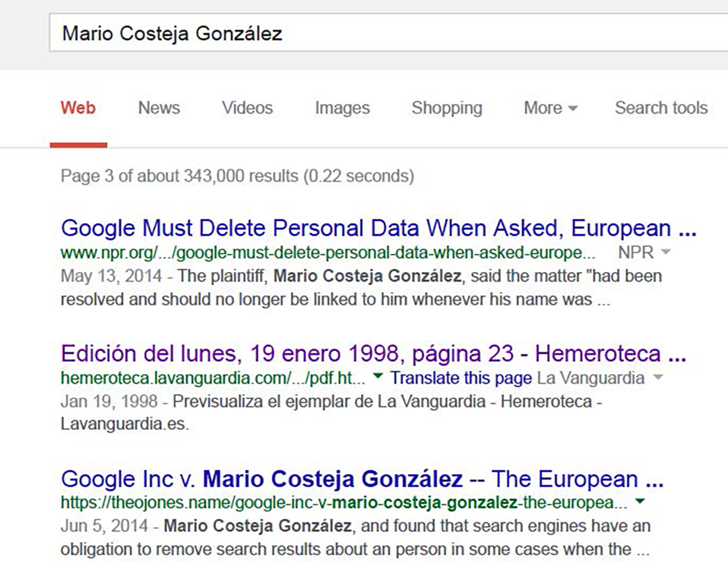
Task: Expand the La Vanguardia source dropdown arrow
Action: point(657,377)
